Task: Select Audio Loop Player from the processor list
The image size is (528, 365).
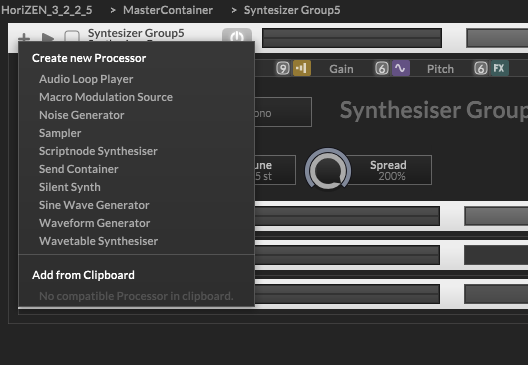Action: 136,79
